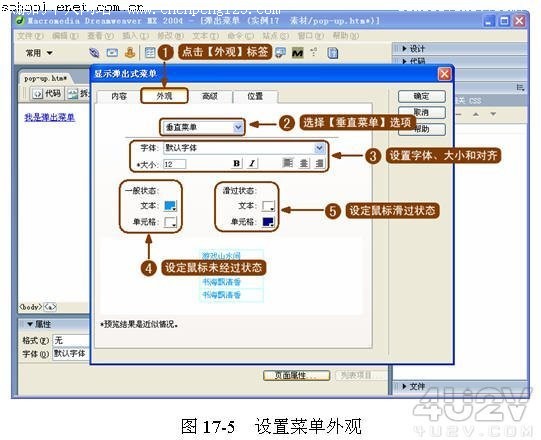Click the down arrow in right panel
This screenshot has height=440, width=541.
[493, 114]
